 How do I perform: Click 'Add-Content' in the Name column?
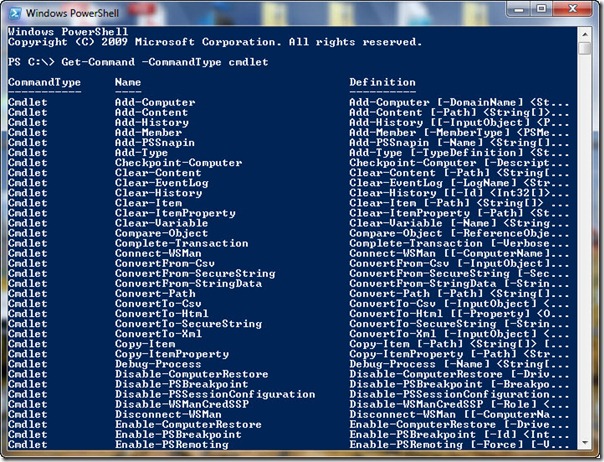[x=151, y=113]
